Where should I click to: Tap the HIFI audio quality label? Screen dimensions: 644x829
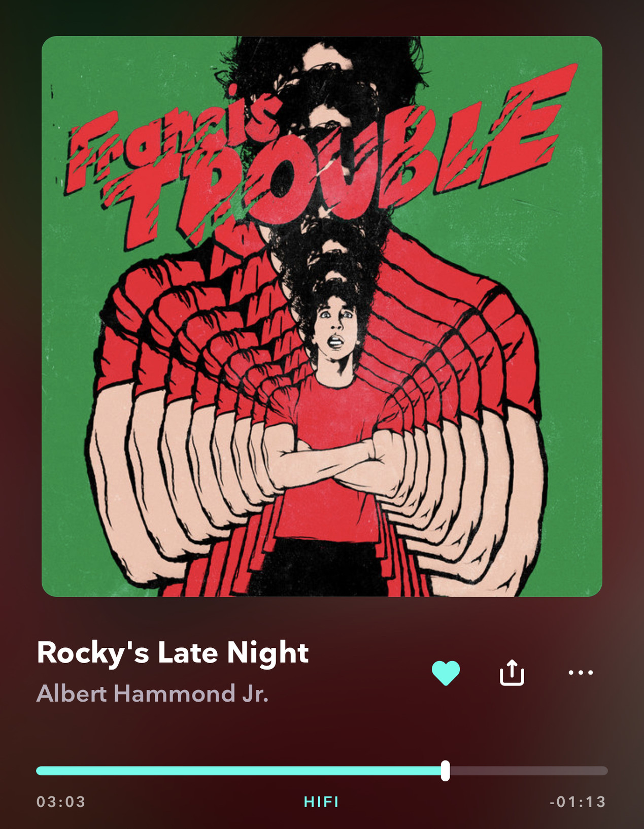[x=321, y=802]
